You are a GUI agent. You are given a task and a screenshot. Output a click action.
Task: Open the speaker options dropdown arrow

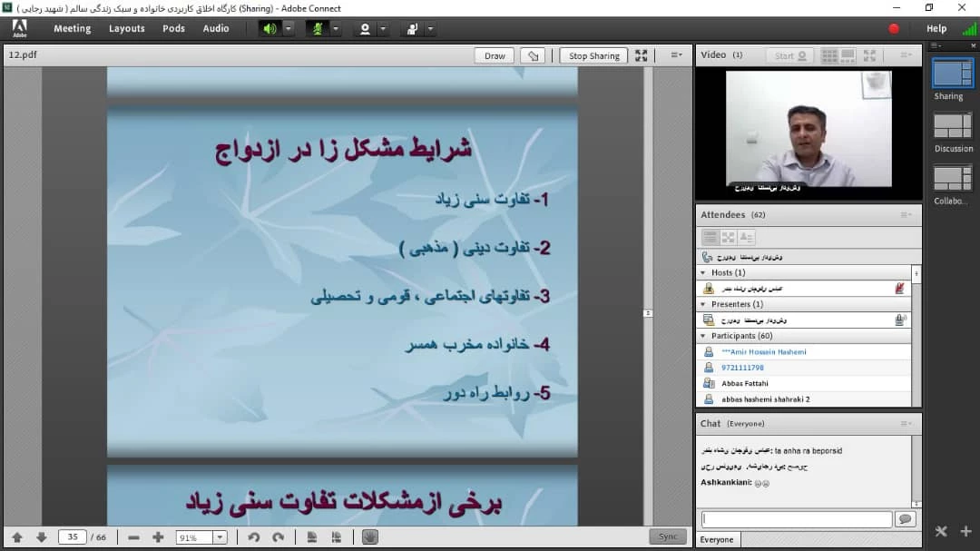(x=289, y=28)
